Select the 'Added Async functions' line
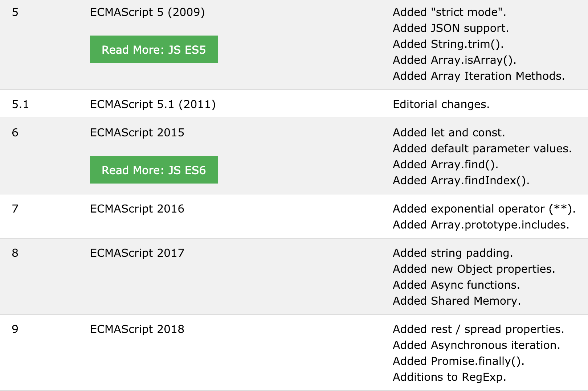Viewport: 588px width, 391px height. 456,285
